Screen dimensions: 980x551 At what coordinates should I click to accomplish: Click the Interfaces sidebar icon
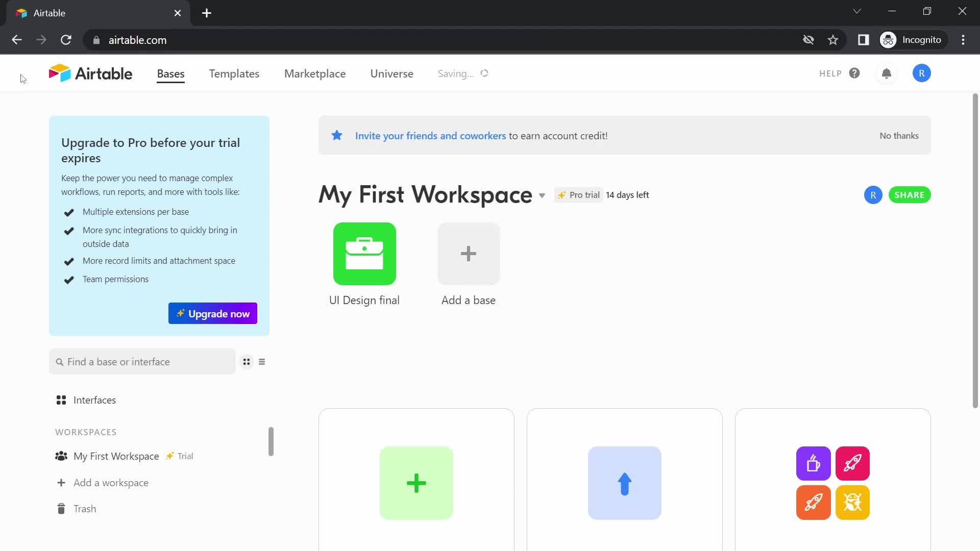tap(61, 400)
